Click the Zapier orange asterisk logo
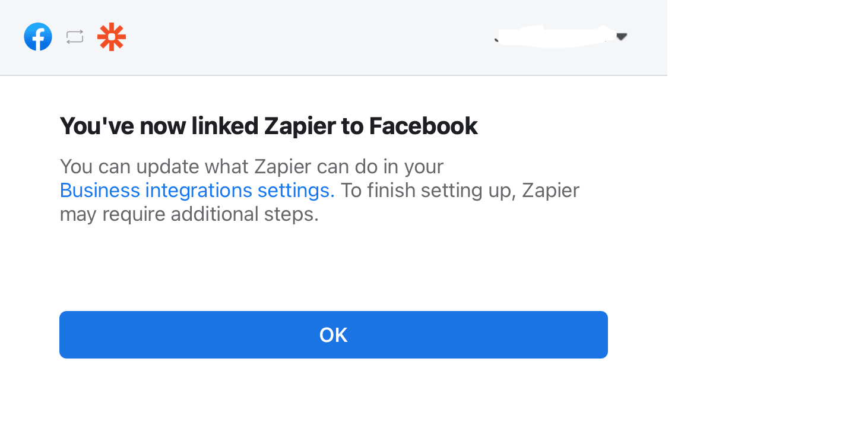This screenshot has height=425, width=868. 112,37
